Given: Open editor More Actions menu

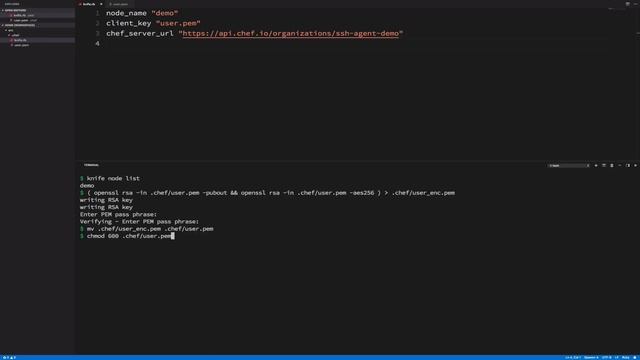Looking at the screenshot, I should click(x=635, y=4).
